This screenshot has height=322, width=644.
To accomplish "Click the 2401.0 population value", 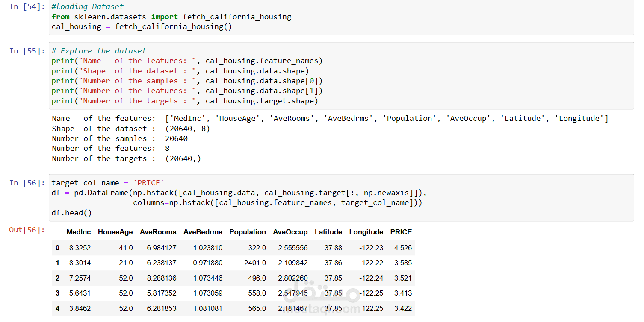I will tap(255, 263).
